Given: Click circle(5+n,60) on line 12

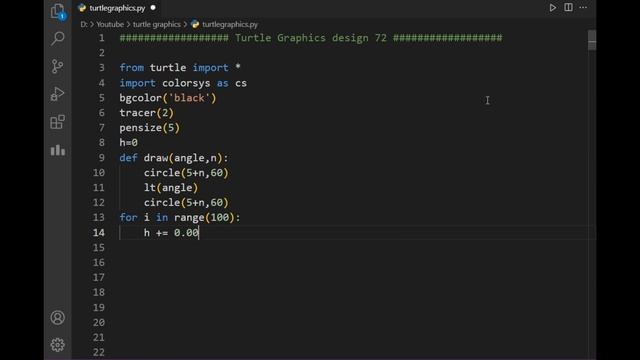Looking at the screenshot, I should [186, 202].
